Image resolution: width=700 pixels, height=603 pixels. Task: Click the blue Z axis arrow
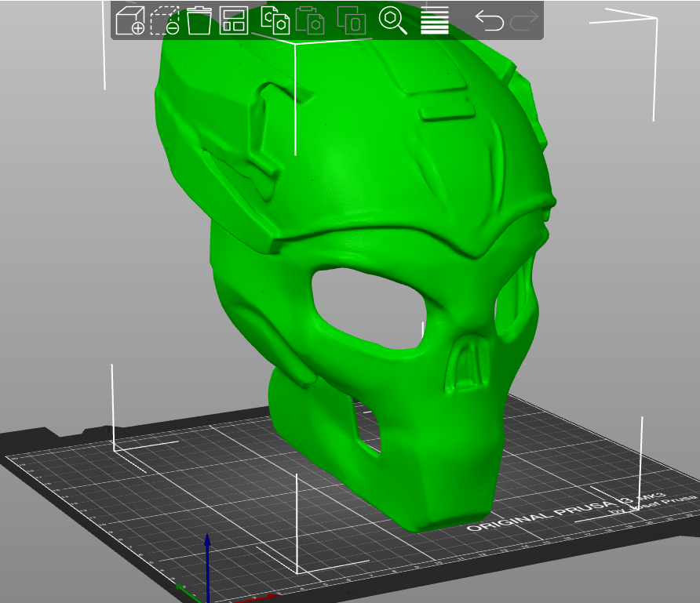click(x=208, y=566)
